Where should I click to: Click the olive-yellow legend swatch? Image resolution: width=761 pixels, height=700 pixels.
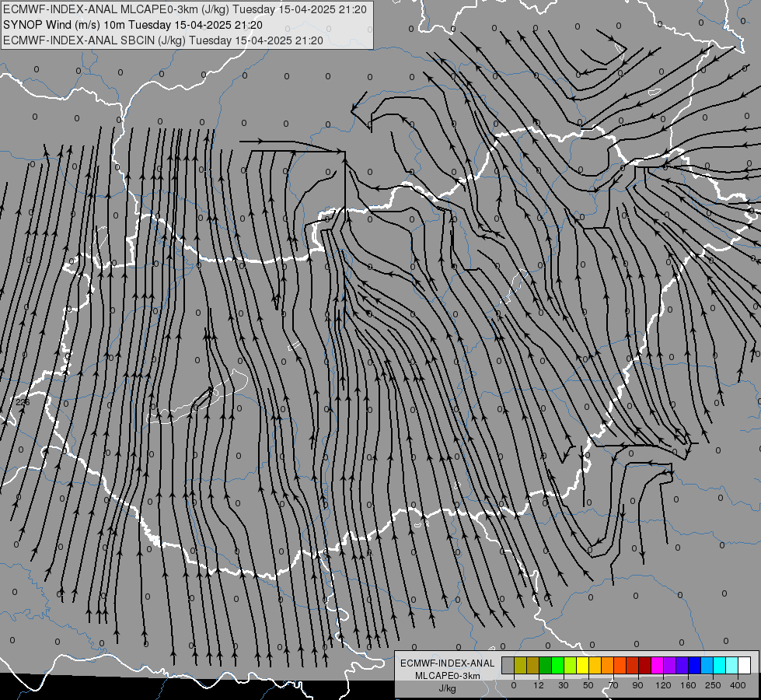(x=520, y=666)
